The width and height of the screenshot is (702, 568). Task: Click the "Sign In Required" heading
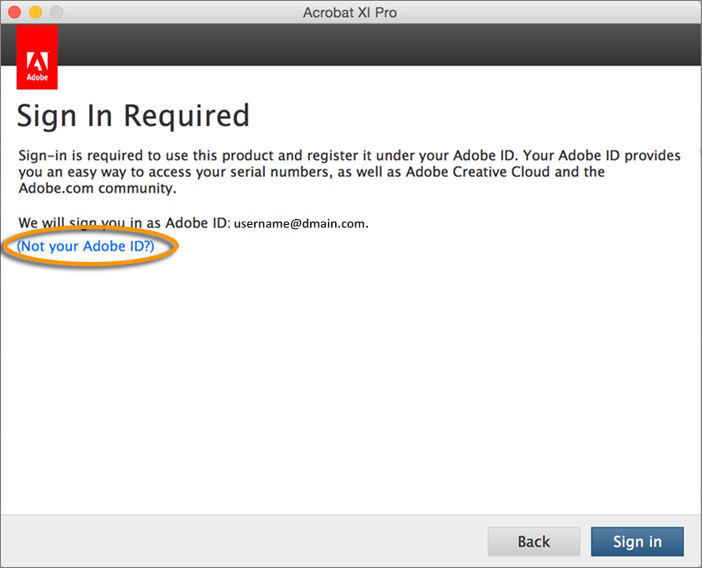(x=133, y=115)
